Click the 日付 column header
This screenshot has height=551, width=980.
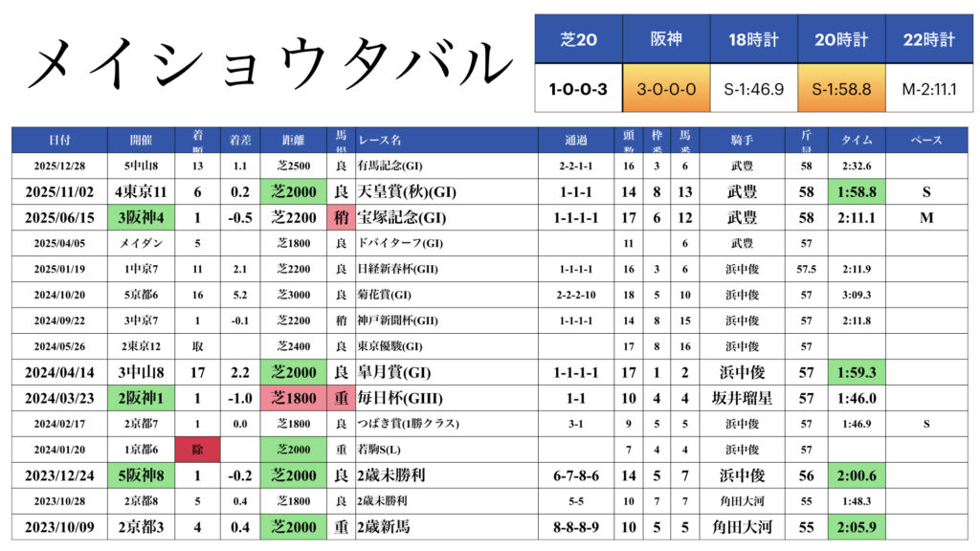(x=59, y=140)
